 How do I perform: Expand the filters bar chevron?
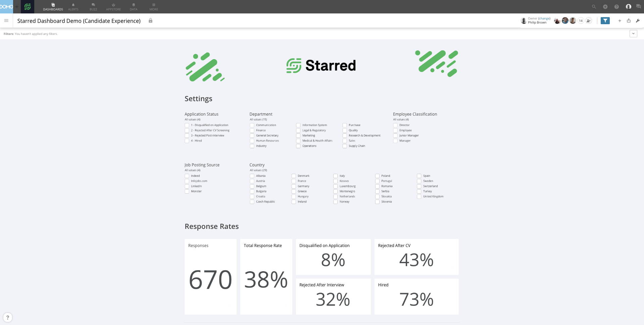(x=633, y=34)
